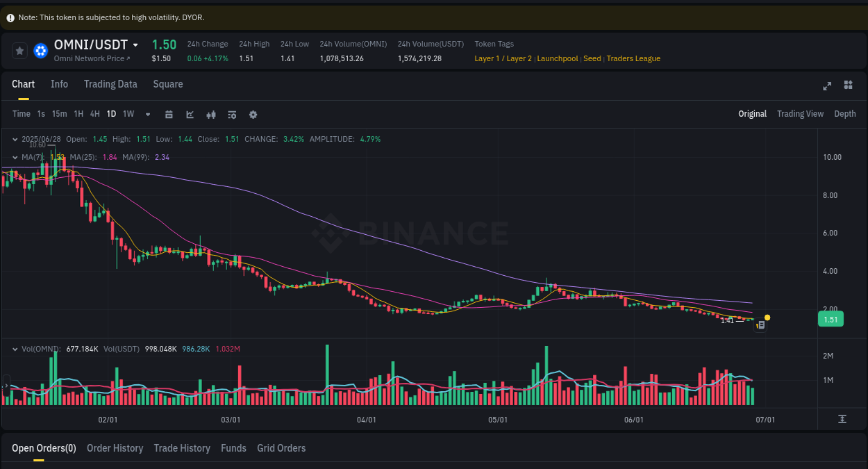Screen dimensions: 868x469
Task: Open the extra timeframe dropdown arrow
Action: (x=147, y=114)
